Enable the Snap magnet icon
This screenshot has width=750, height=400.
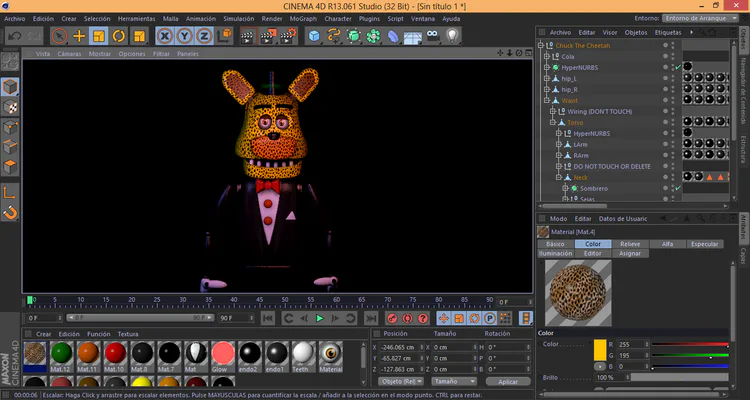pos(10,212)
